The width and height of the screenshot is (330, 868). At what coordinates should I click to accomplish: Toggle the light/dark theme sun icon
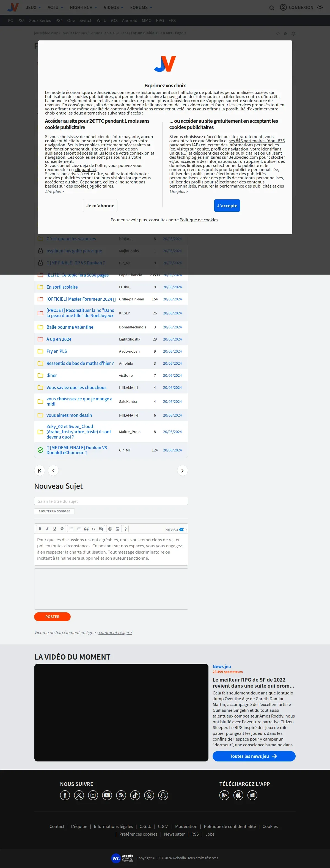point(320,7)
